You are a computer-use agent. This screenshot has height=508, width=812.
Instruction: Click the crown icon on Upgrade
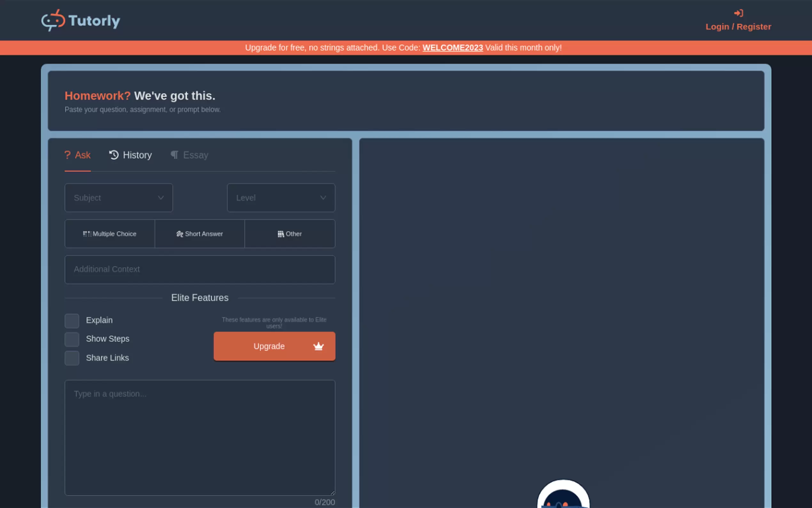pyautogui.click(x=318, y=346)
